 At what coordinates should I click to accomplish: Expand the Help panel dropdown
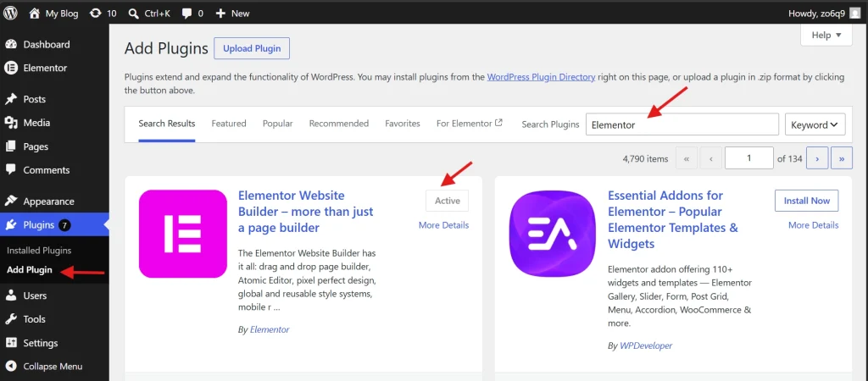click(x=826, y=36)
